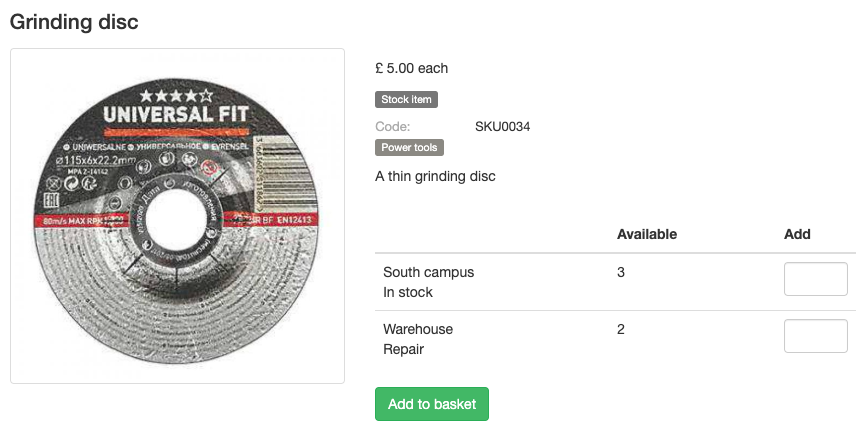This screenshot has width=865, height=434.
Task: Click the Warehouse location name
Action: click(x=418, y=329)
